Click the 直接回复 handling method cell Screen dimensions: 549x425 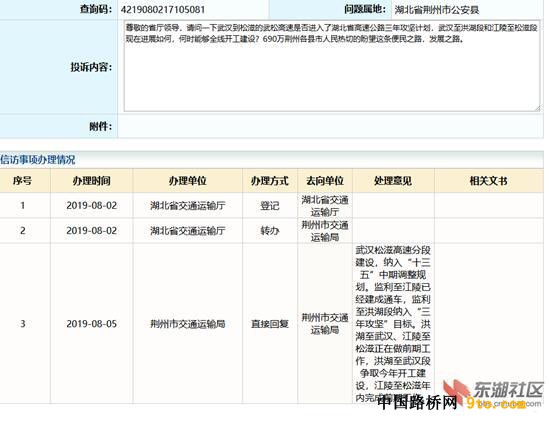pos(270,324)
